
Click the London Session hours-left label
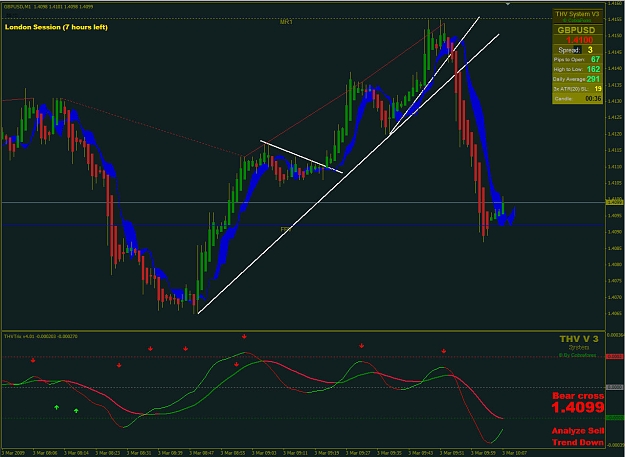56,27
